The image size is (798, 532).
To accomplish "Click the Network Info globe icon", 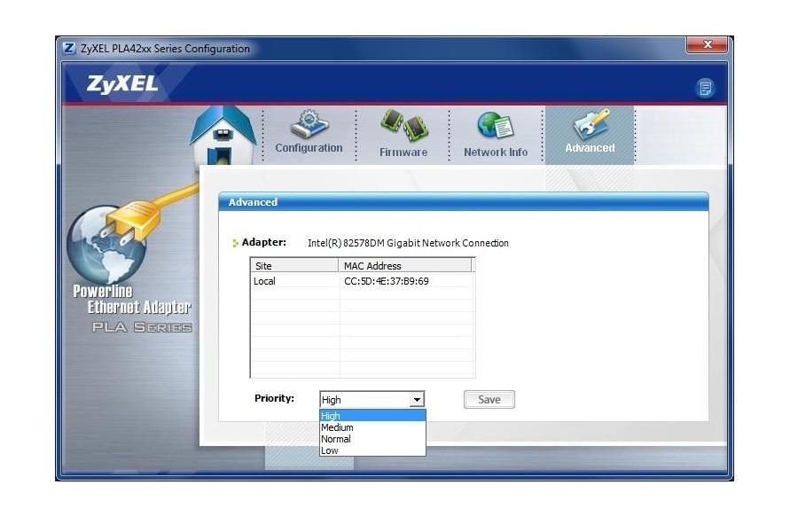I will 496,126.
